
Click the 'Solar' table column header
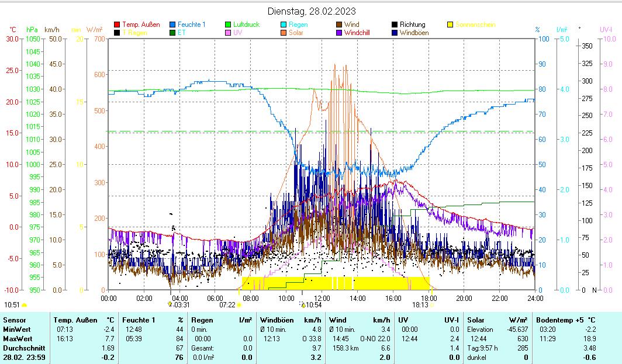tap(475, 320)
